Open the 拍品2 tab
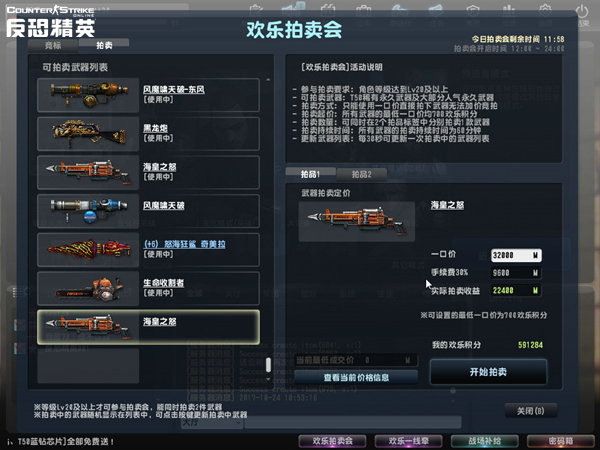The height and width of the screenshot is (450, 600). 362,174
